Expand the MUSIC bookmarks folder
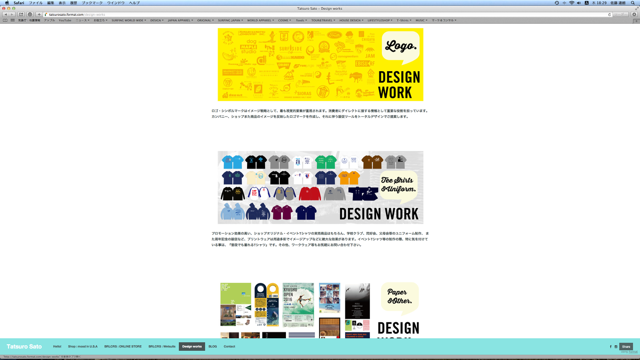Viewport: 640px width, 360px height. click(x=421, y=20)
